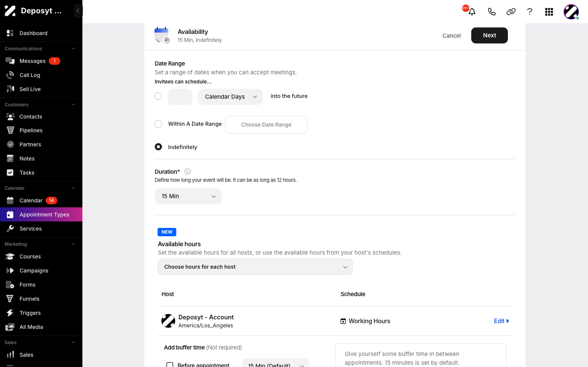Open help question mark icon
This screenshot has width=588, height=367.
530,12
